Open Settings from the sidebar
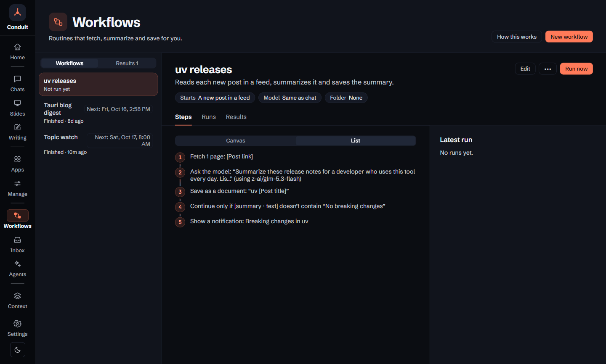Screen dimensions: 606x364 [x=17, y=328]
